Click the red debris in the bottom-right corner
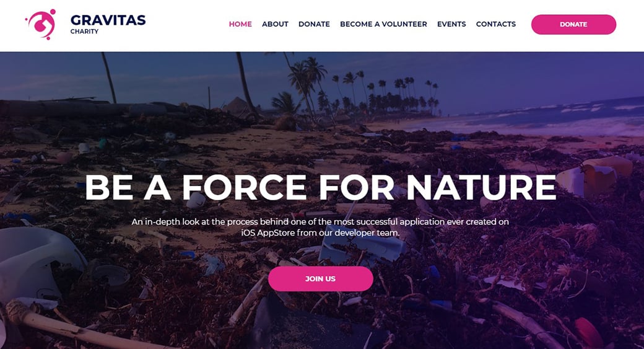Viewport: 644px width, 349px height. (588, 332)
